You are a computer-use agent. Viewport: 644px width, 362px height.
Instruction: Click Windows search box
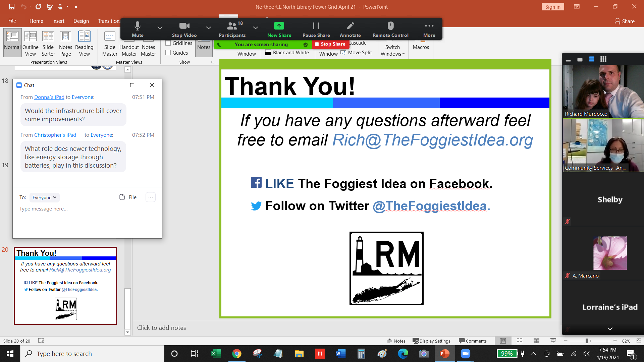(93, 354)
